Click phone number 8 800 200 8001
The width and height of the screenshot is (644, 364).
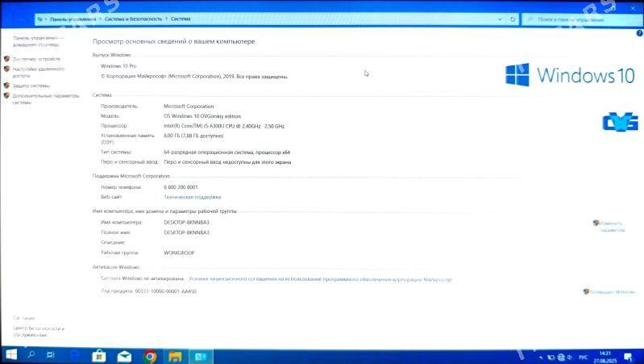point(181,187)
